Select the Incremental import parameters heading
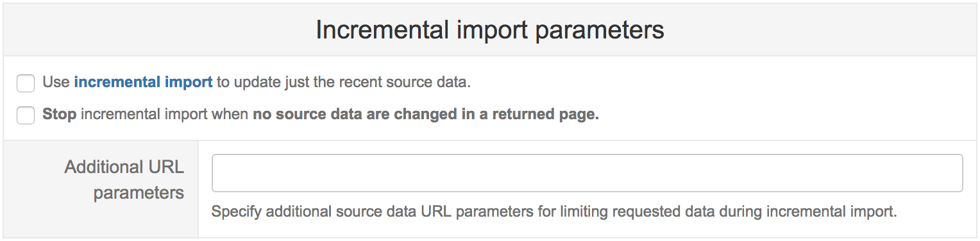 (x=490, y=31)
